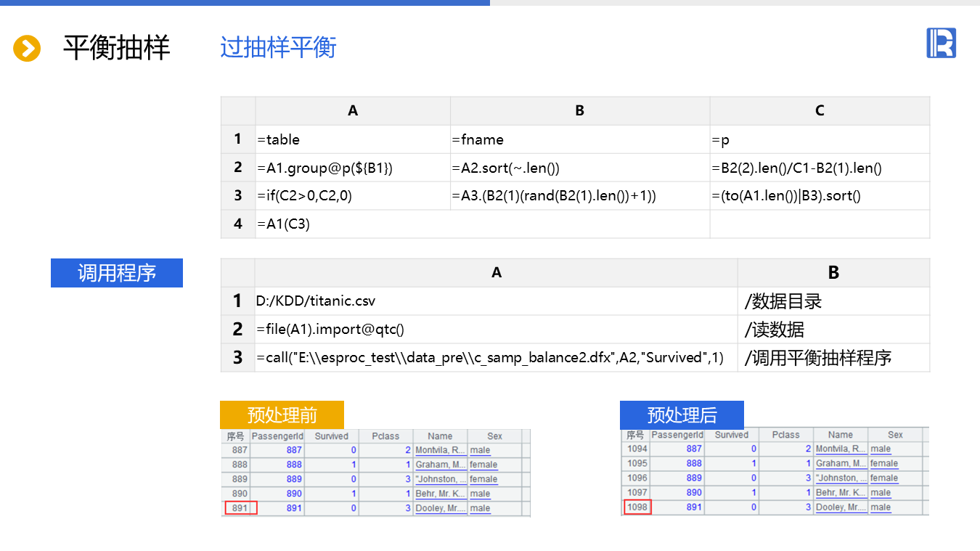The height and width of the screenshot is (551, 980).
Task: Click row header 4 beside =A1(C3)
Action: (x=238, y=224)
